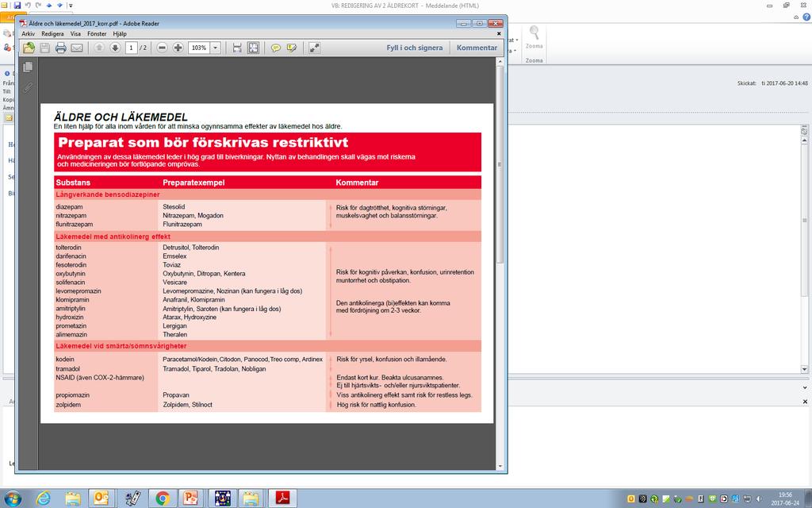Click the volume speaker icon in system tray

pos(759,498)
